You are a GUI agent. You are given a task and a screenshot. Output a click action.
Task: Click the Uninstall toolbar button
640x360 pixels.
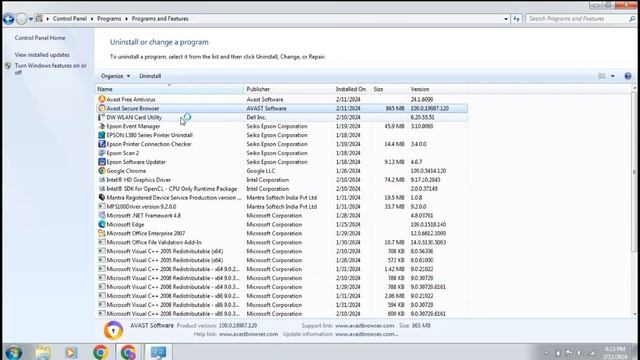coord(150,76)
